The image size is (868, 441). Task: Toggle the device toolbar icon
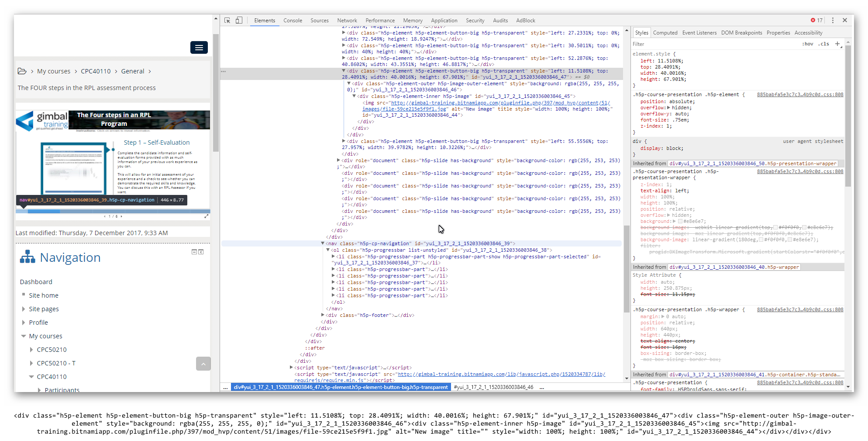coord(239,21)
